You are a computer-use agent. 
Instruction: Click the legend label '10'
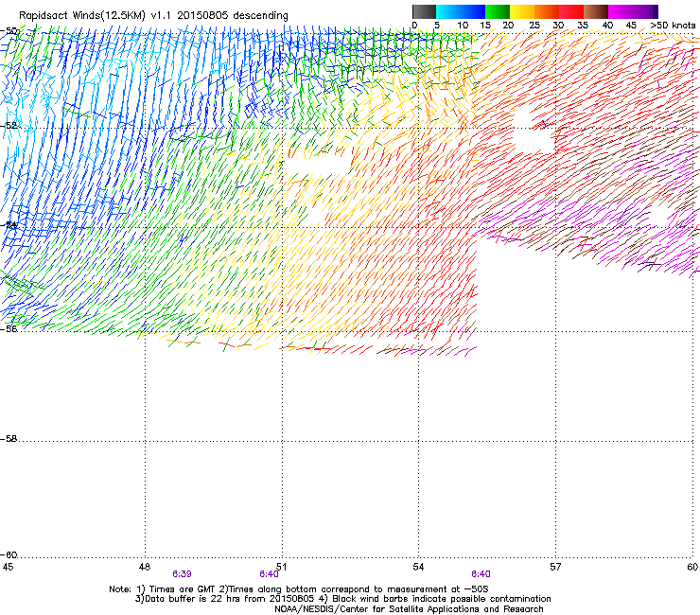pos(463,26)
